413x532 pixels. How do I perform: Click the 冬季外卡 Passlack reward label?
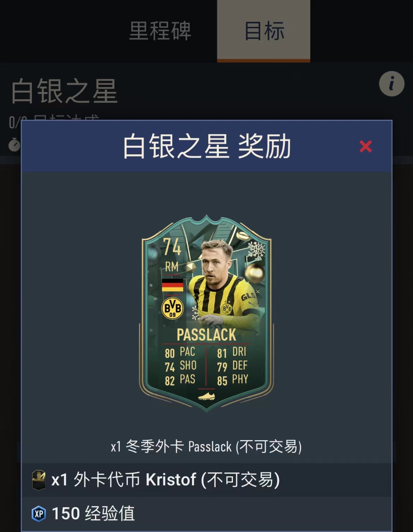[x=206, y=446]
